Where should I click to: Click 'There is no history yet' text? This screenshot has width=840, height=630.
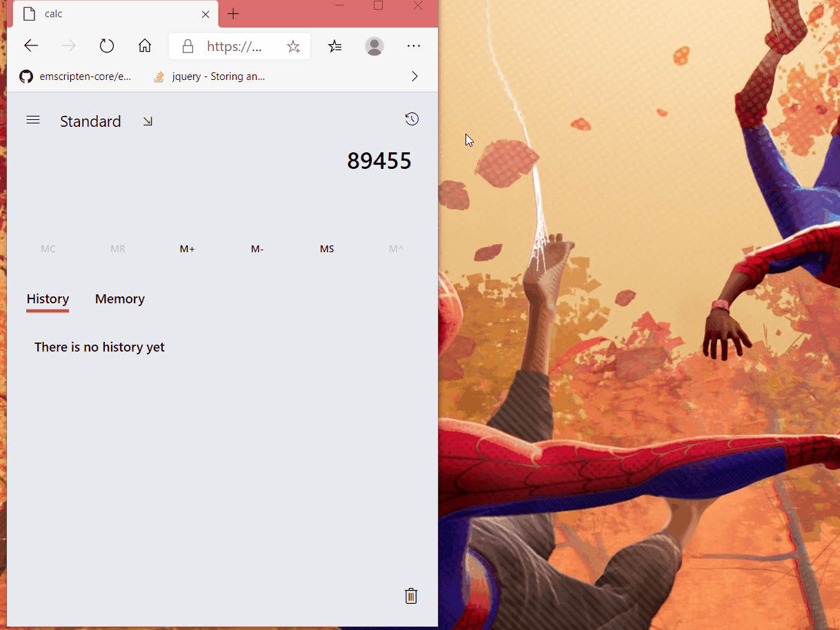[99, 347]
